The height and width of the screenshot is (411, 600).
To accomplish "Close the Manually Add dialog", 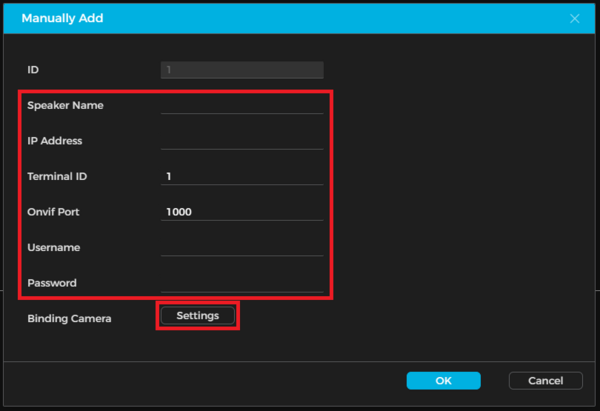I will pyautogui.click(x=574, y=18).
